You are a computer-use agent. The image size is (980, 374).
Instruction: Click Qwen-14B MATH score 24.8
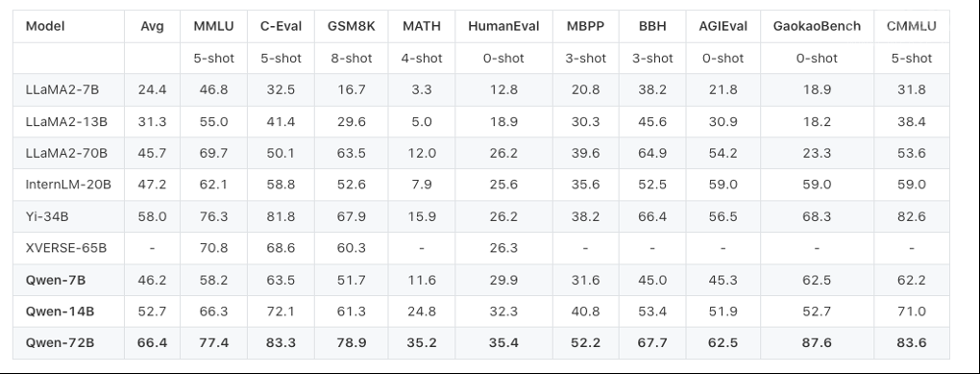pyautogui.click(x=422, y=311)
